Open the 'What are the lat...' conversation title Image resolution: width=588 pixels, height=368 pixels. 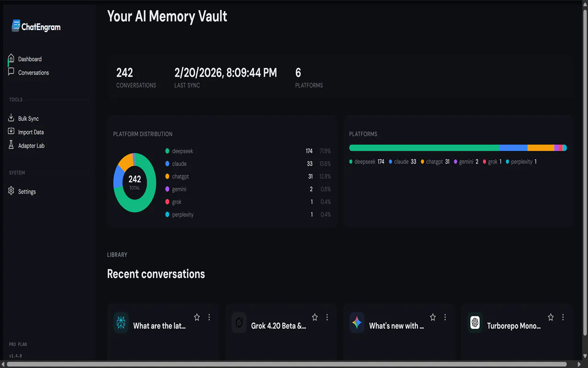[x=159, y=326]
